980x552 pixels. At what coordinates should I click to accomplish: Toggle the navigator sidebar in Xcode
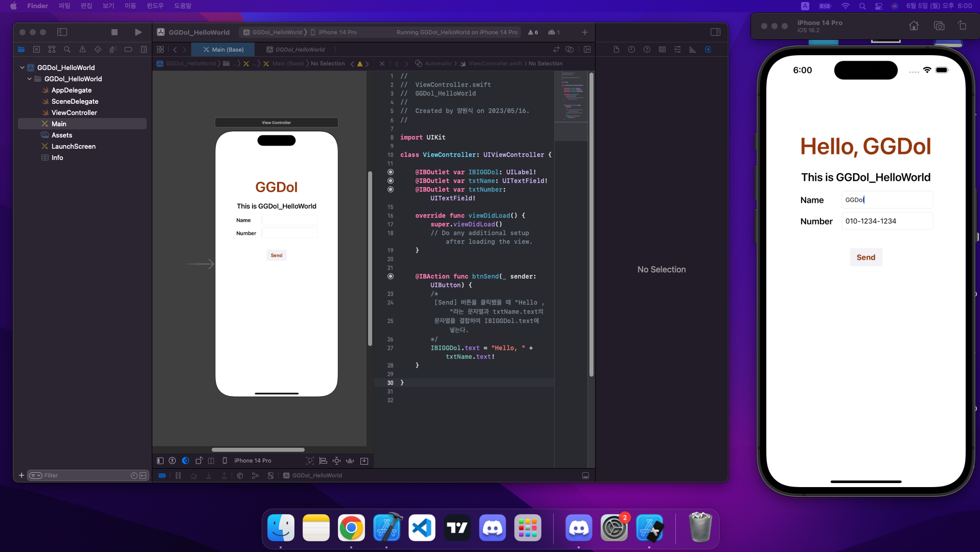62,32
